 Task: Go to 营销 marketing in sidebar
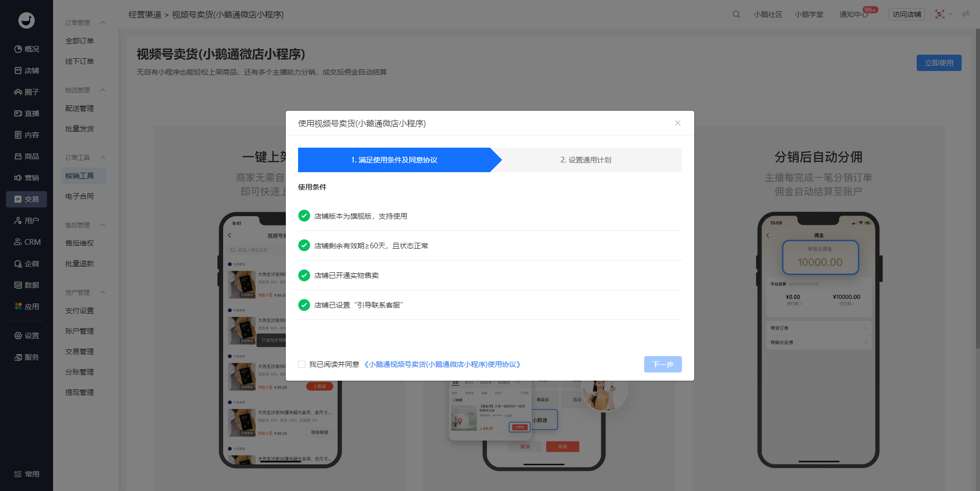coord(27,178)
